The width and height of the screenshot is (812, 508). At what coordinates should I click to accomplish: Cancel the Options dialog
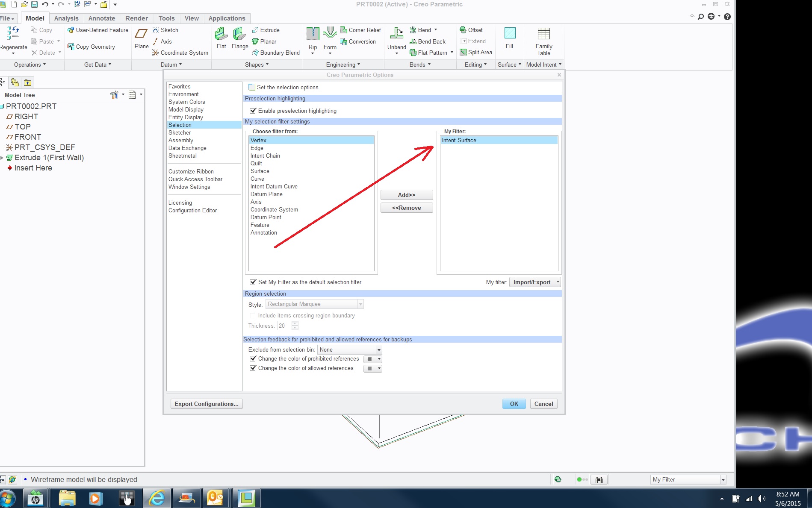pyautogui.click(x=543, y=404)
